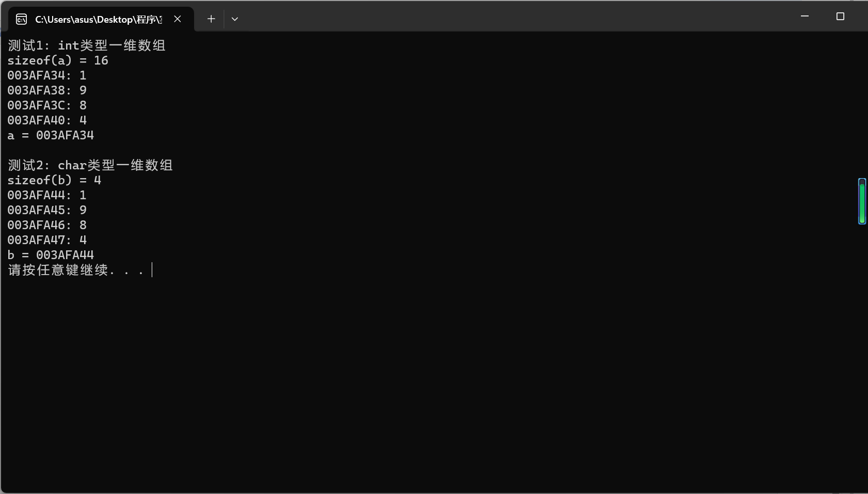868x494 pixels.
Task: Click the text 'sizeof(b) = 4'
Action: coord(54,180)
